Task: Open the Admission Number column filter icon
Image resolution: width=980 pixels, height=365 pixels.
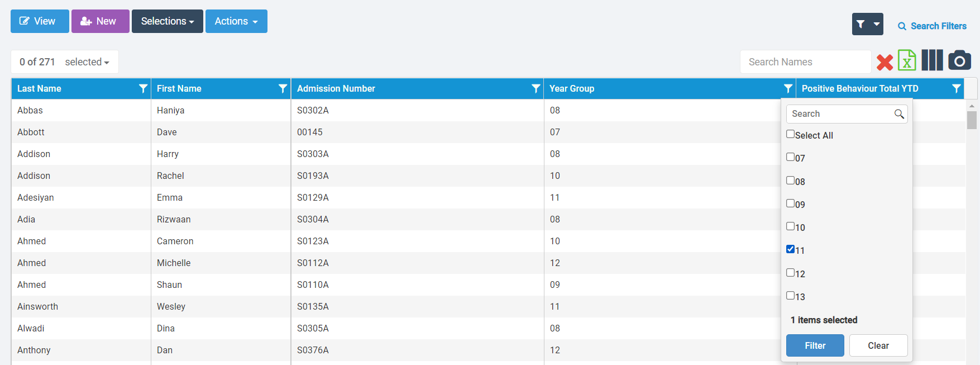Action: [536, 89]
